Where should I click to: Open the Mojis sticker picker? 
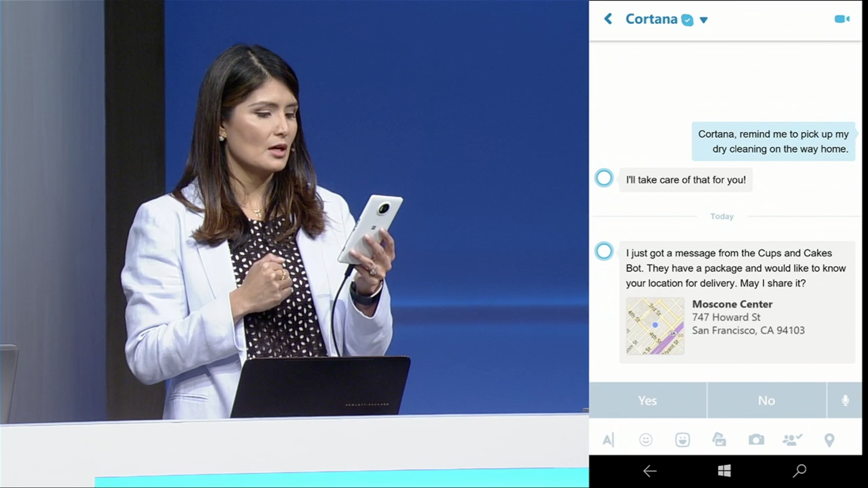[x=682, y=440]
